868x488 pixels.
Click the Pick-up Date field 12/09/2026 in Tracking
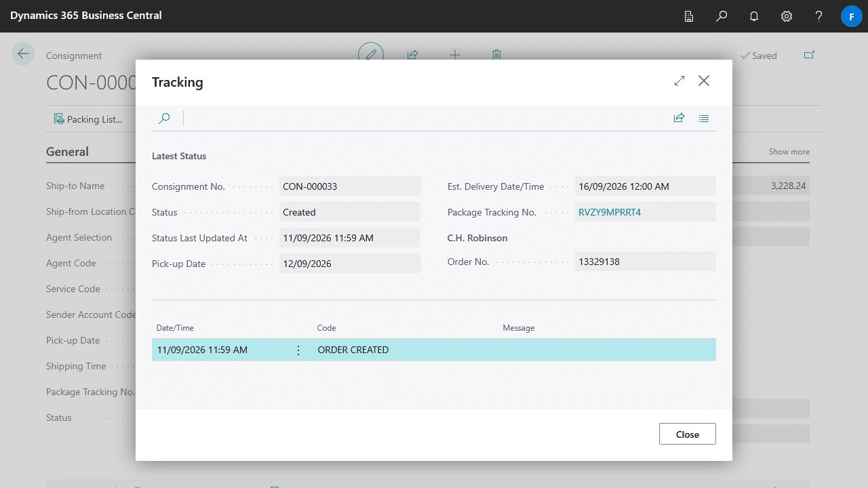pyautogui.click(x=350, y=264)
